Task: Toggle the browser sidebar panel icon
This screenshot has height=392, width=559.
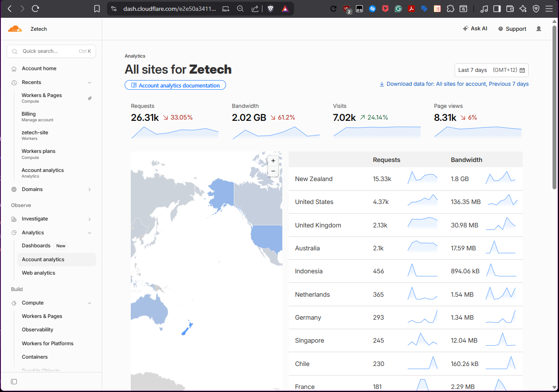Action: coord(497,9)
